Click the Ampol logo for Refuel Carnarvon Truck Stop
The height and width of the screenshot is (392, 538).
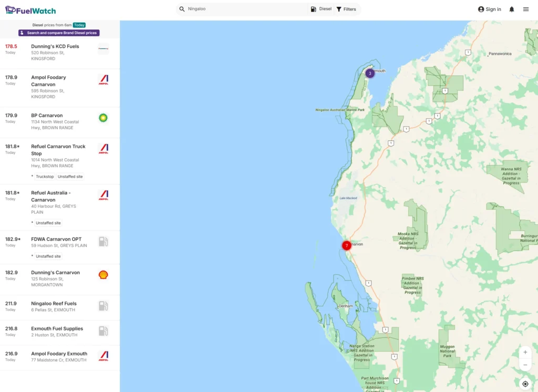click(103, 149)
